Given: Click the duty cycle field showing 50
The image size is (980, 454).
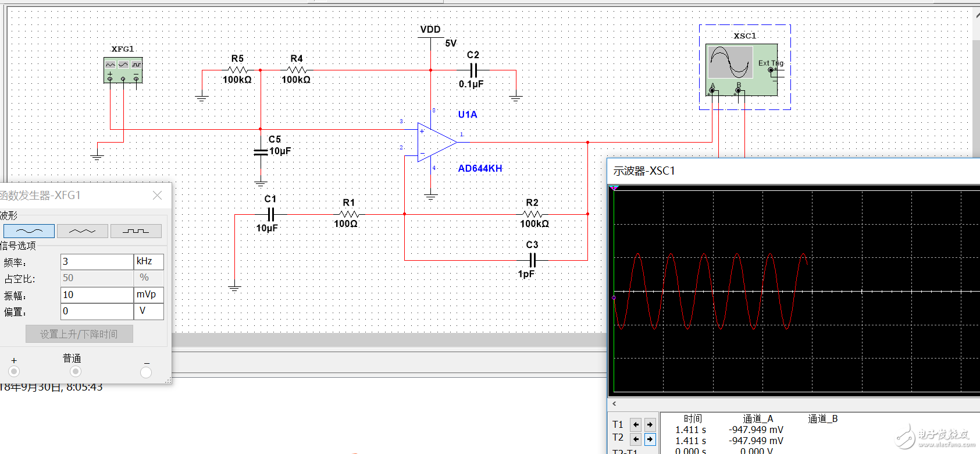Looking at the screenshot, I should [97, 278].
